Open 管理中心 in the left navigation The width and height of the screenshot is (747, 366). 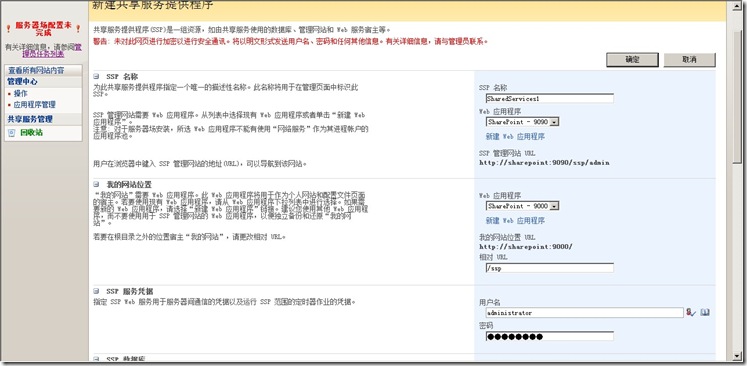tap(22, 81)
